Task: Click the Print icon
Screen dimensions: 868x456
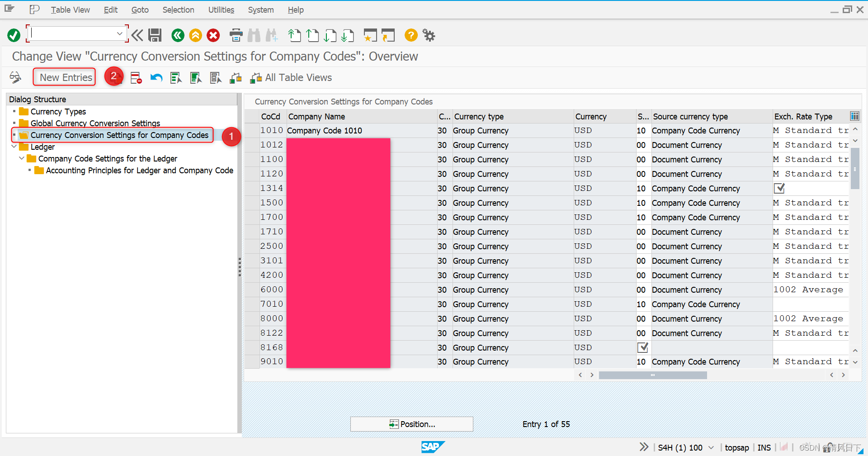Action: pyautogui.click(x=236, y=35)
